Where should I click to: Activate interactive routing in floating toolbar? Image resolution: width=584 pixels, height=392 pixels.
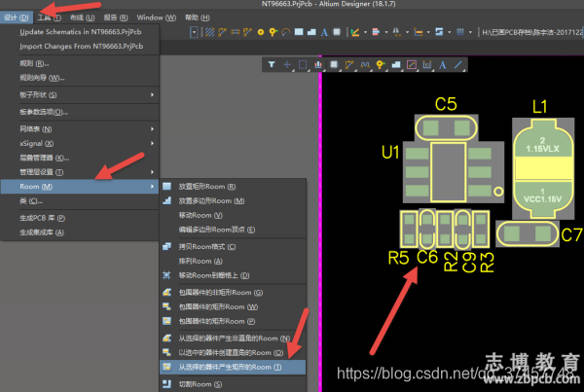click(349, 64)
